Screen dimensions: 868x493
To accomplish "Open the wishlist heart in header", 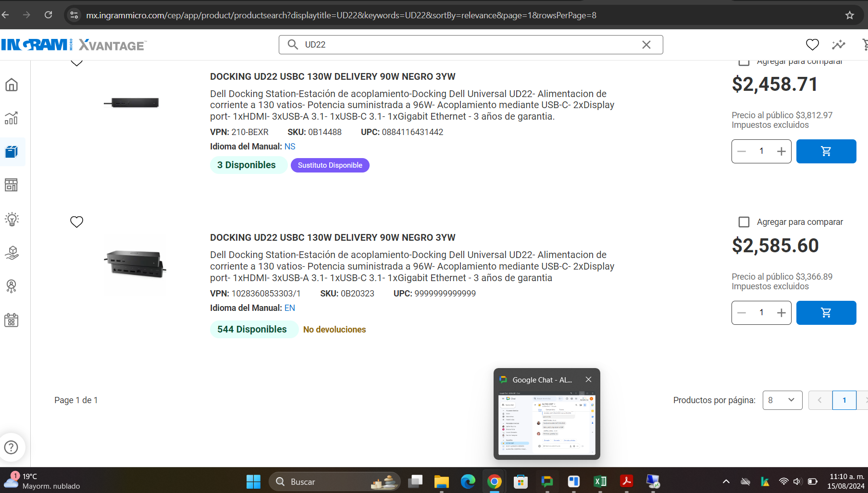I will coord(812,45).
